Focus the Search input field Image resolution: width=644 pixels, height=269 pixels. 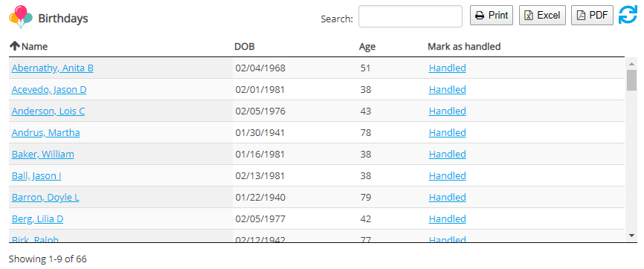pos(410,16)
